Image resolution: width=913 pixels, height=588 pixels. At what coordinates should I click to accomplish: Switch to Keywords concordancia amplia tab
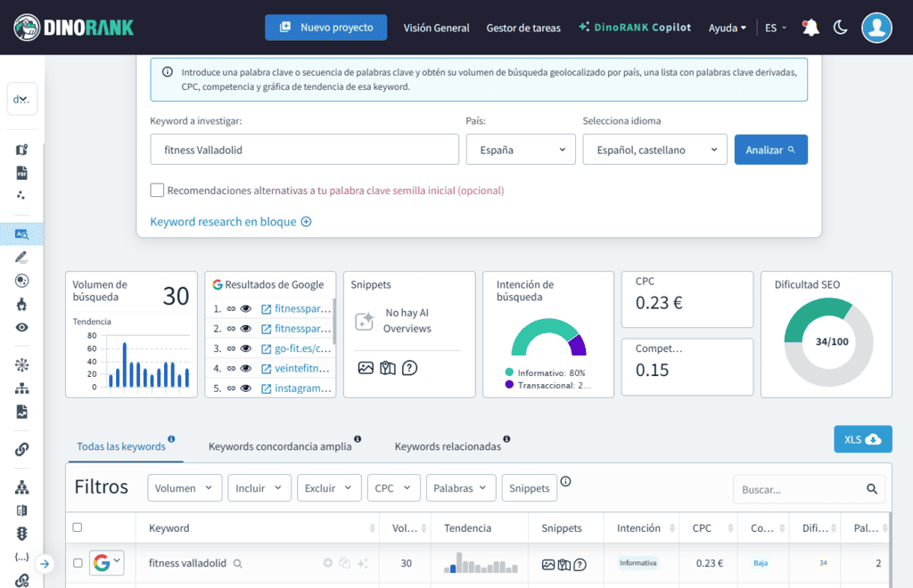(x=279, y=445)
